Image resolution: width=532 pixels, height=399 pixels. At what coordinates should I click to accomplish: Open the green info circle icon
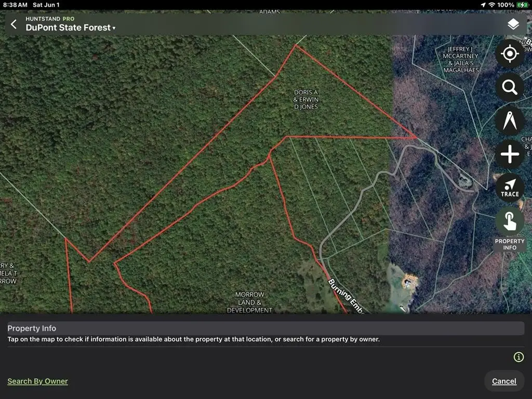(x=518, y=357)
